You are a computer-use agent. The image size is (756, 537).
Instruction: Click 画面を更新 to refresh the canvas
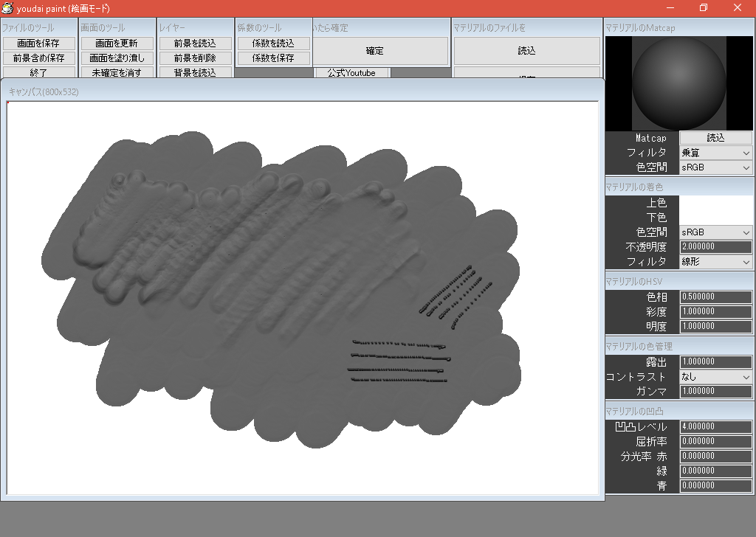(x=117, y=43)
